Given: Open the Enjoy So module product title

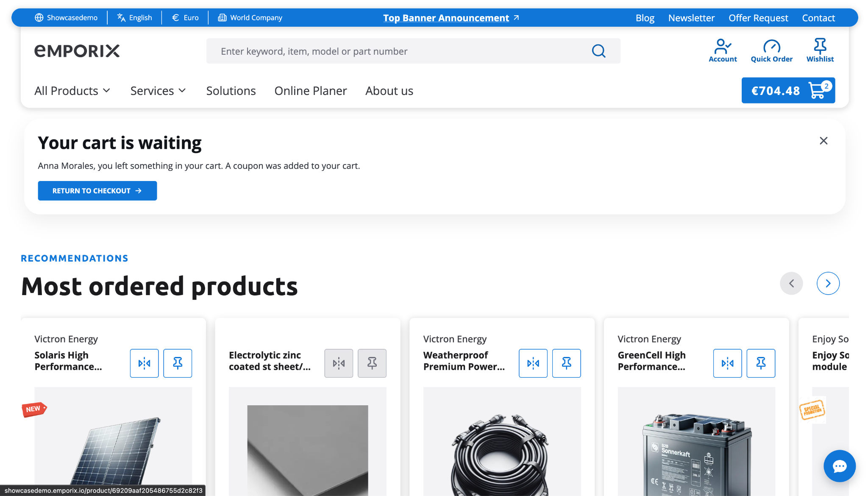Looking at the screenshot, I should pos(830,361).
